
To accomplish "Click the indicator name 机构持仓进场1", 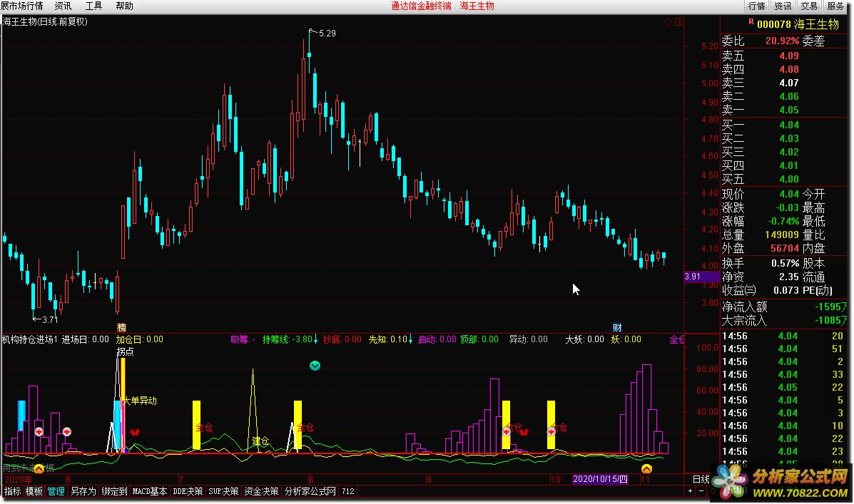I will point(29,339).
